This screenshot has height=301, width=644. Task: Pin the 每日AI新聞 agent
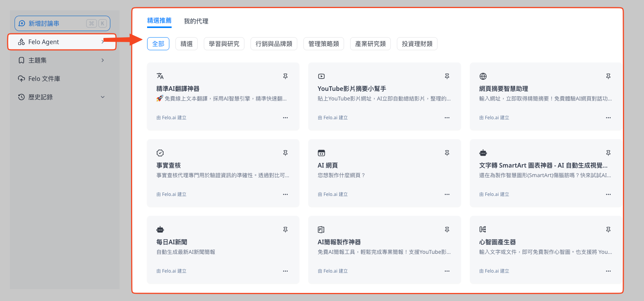pos(285,230)
